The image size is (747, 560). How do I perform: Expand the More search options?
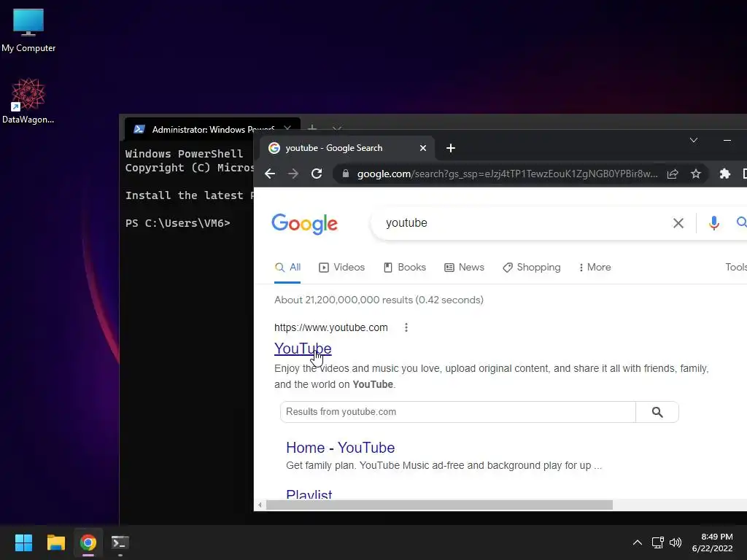pyautogui.click(x=595, y=268)
